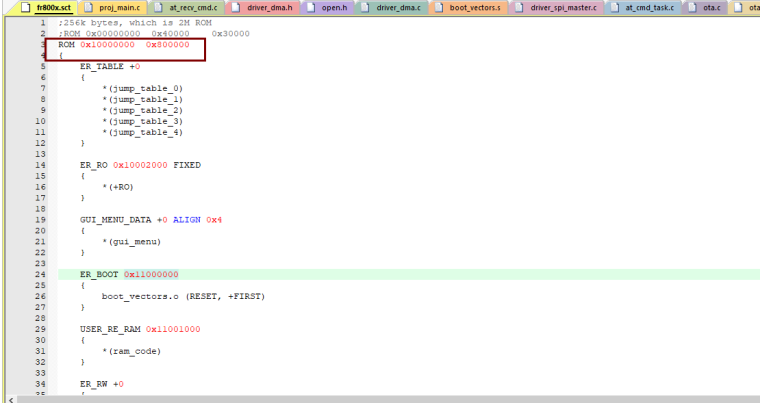Click the *(+RO) line
The image size is (760, 403).
(x=118, y=187)
